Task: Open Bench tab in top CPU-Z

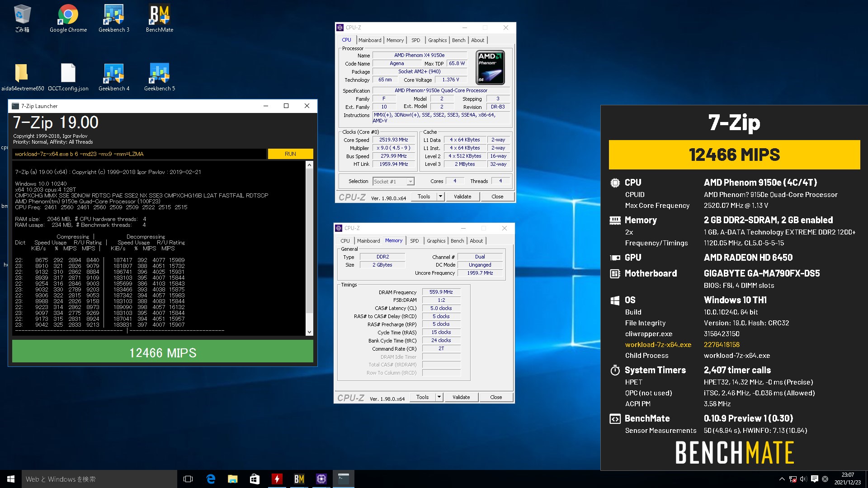Action: pyautogui.click(x=459, y=40)
